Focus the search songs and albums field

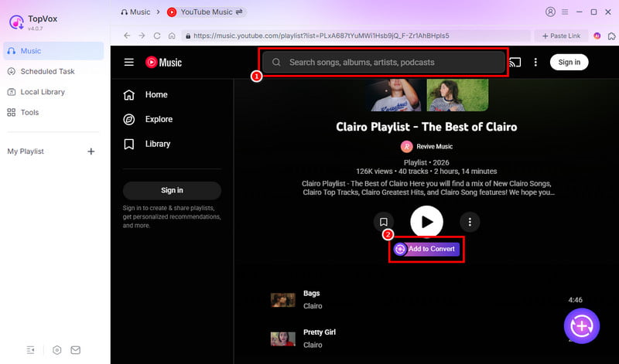tap(384, 63)
